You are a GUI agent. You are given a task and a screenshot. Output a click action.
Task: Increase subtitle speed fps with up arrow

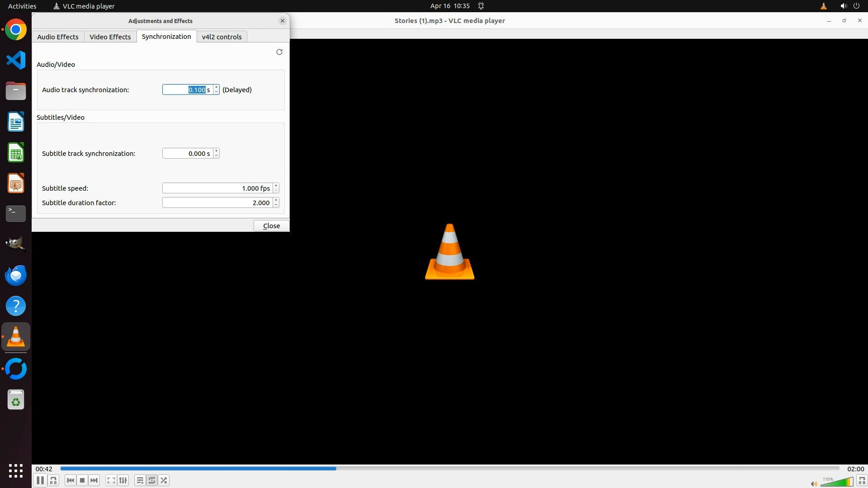[276, 186]
